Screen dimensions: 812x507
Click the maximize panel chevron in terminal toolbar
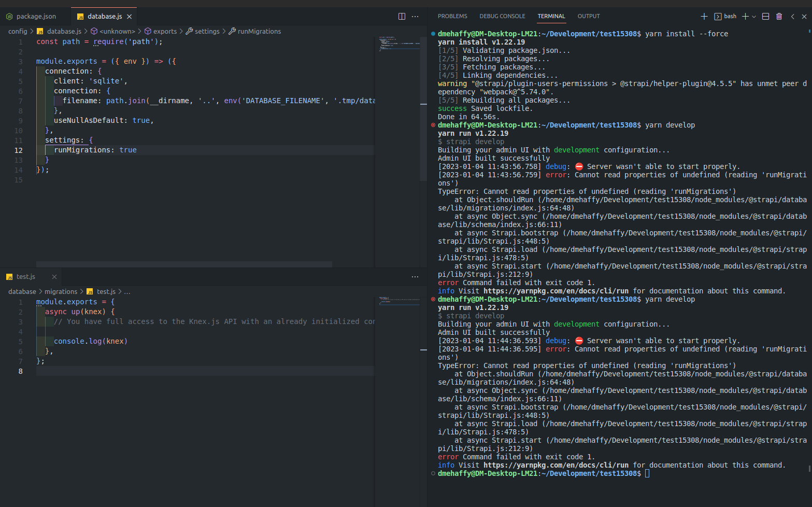click(792, 16)
